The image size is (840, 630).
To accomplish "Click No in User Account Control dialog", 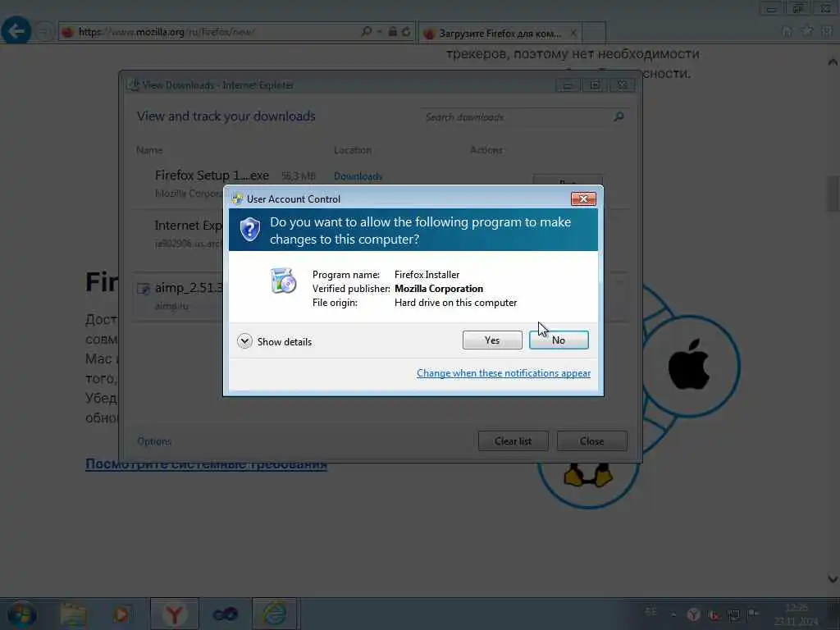I will (558, 340).
